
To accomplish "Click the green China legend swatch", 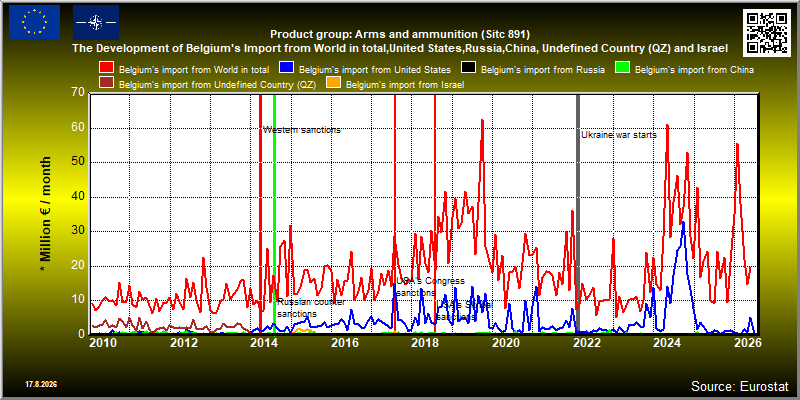I will pos(621,69).
